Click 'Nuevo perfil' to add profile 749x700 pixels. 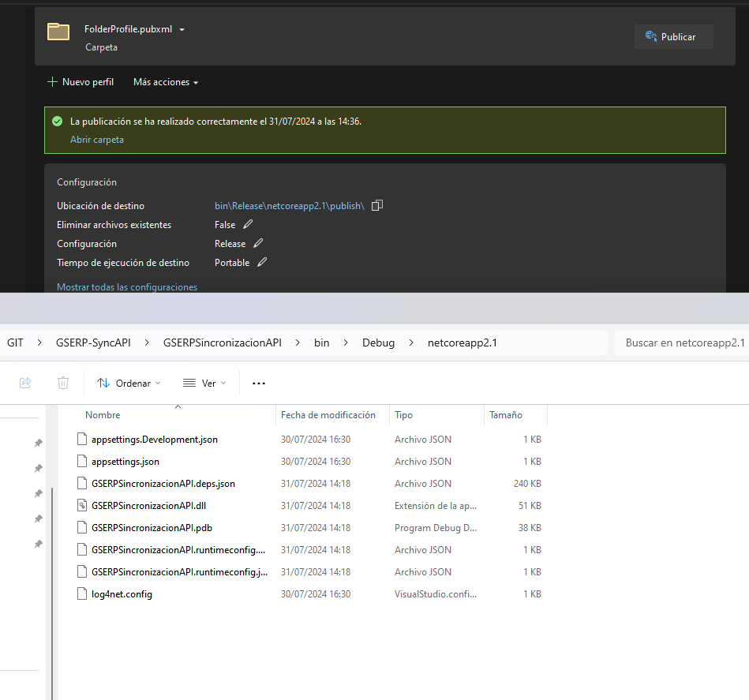tap(81, 82)
